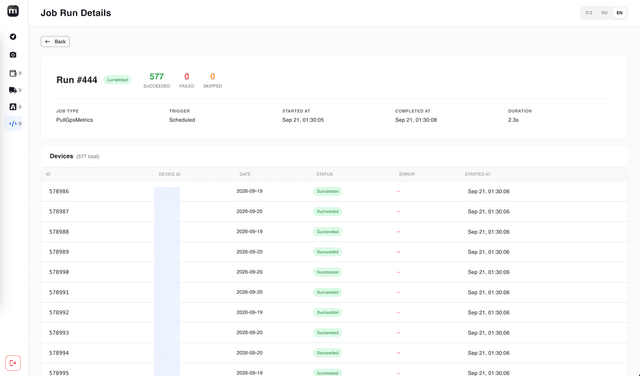Click the started-at time in row 578991

489,292
